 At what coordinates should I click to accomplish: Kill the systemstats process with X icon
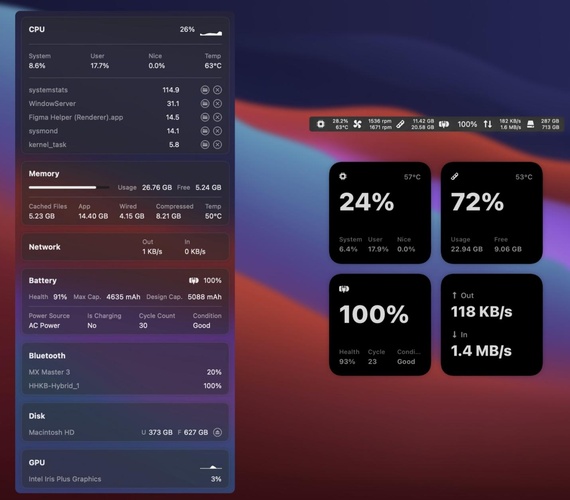pos(217,90)
